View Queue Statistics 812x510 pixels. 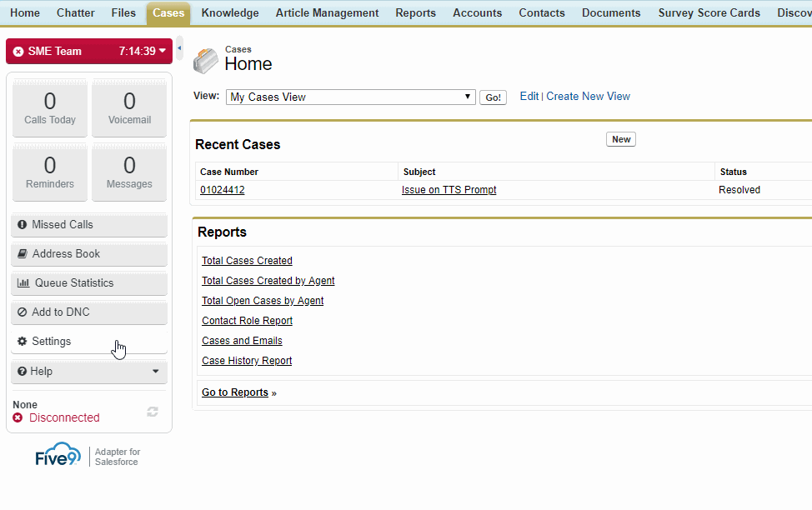click(x=89, y=283)
